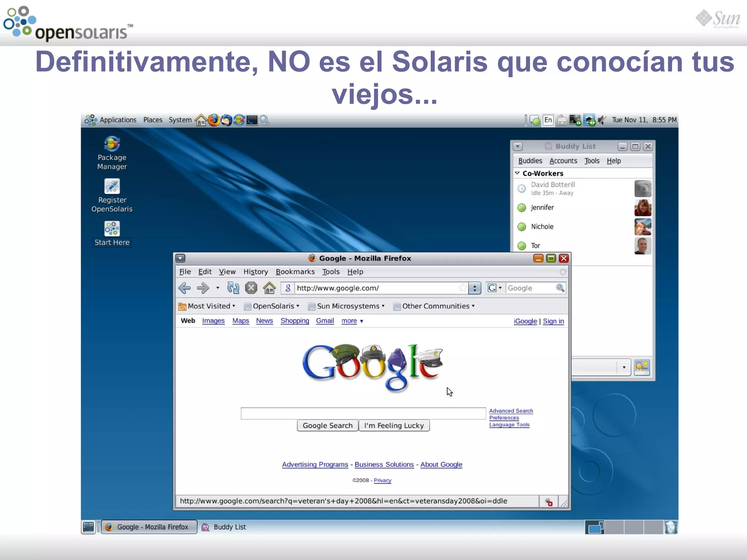747x560 pixels.
Task: Click the Gmail link
Action: [x=325, y=321]
